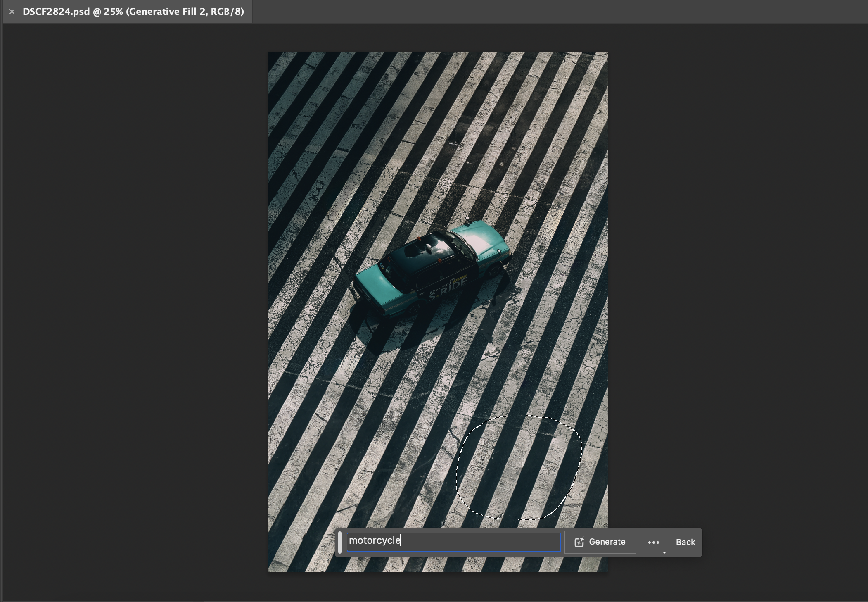
Task: Close the DSCF2824.psd document tab
Action: click(x=12, y=12)
